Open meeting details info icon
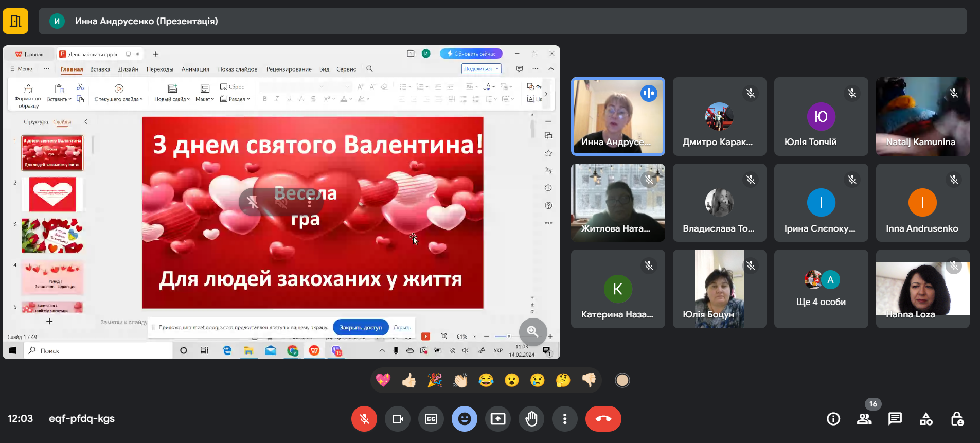Screen dimensions: 980x443 [833, 419]
